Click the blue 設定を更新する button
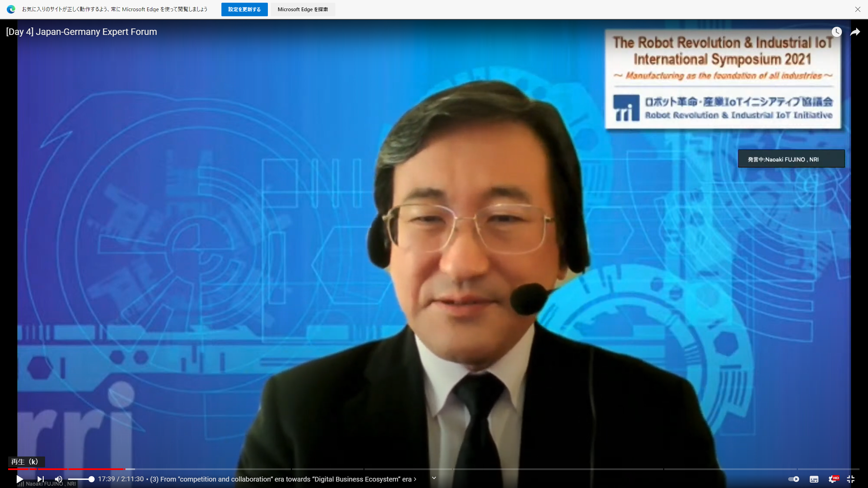The image size is (868, 488). 244,9
